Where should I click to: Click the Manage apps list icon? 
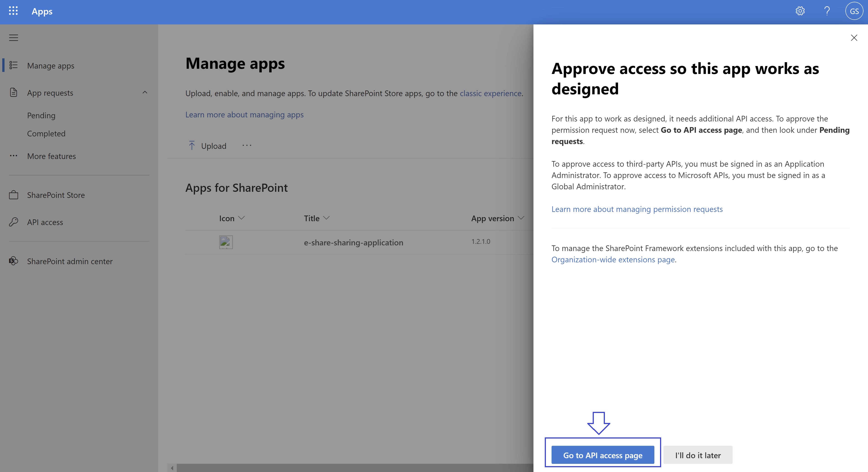click(14, 65)
